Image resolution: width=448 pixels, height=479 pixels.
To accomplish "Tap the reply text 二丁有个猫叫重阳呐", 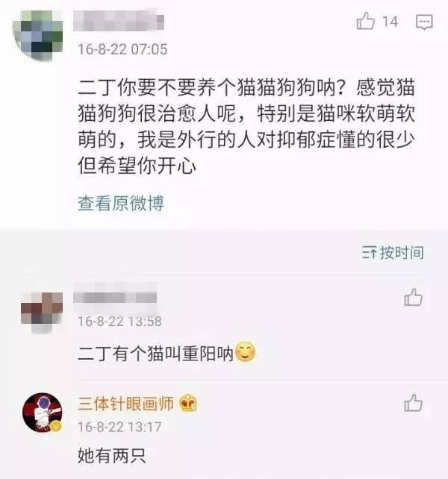I will click(155, 354).
